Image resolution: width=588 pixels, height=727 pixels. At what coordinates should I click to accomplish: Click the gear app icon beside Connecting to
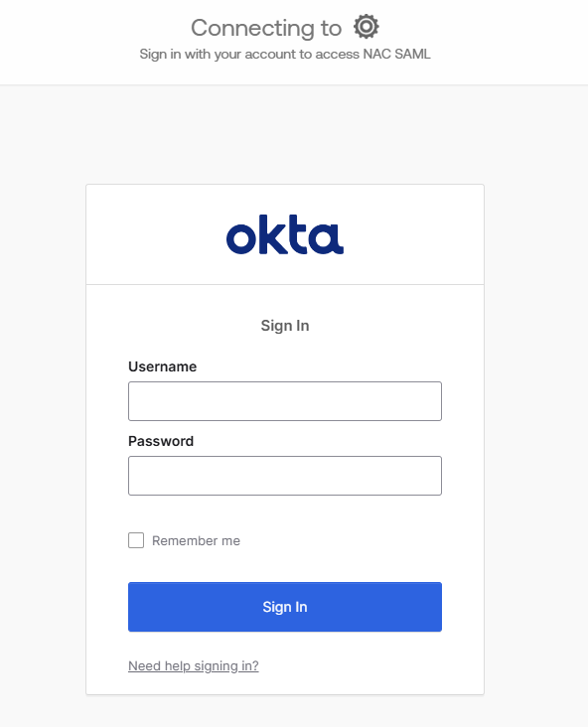(367, 27)
